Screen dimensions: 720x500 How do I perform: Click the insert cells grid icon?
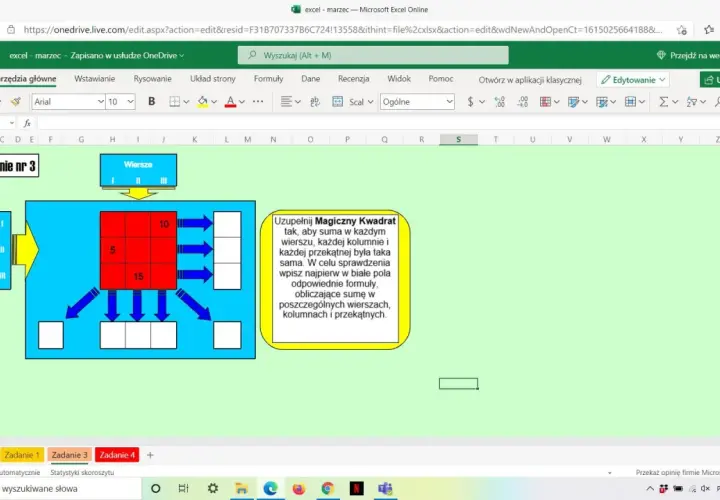coord(630,101)
